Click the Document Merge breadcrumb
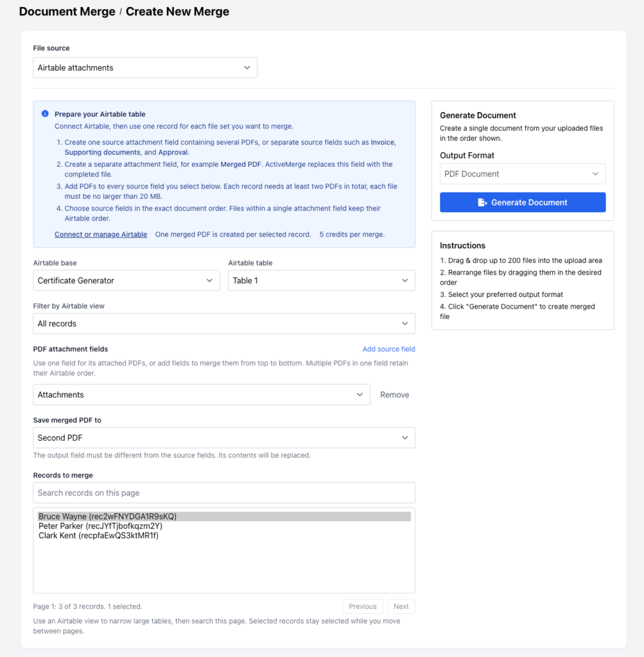The image size is (644, 657). pyautogui.click(x=67, y=12)
